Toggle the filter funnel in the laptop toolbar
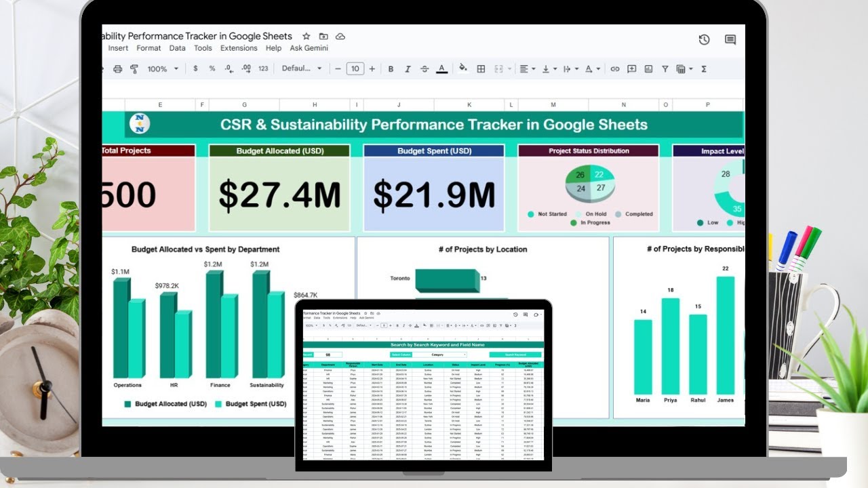 (665, 68)
